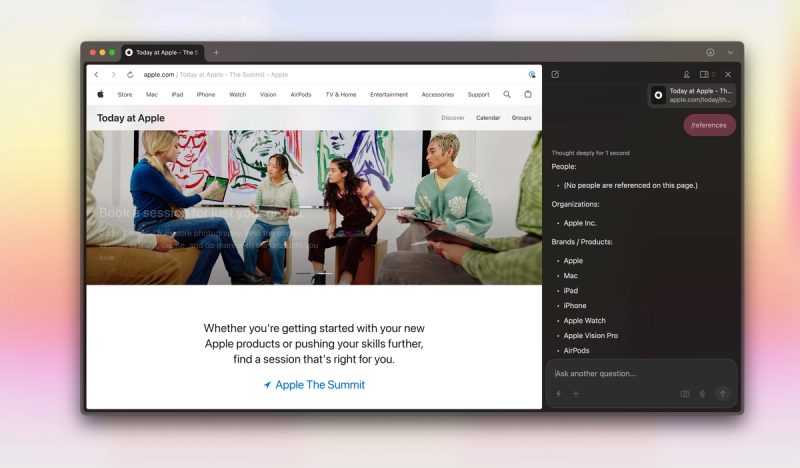Open the Store menu item
The height and width of the screenshot is (468, 800).
tap(125, 94)
